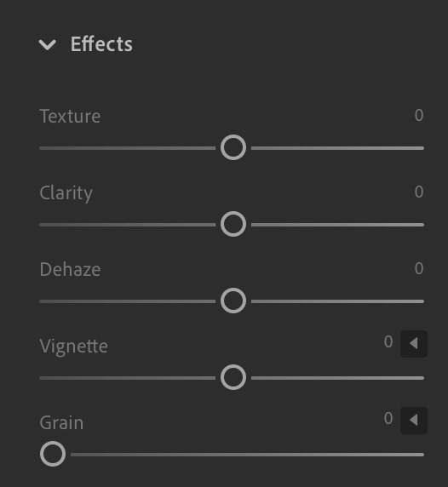Click the Texture slider handle

click(x=233, y=147)
